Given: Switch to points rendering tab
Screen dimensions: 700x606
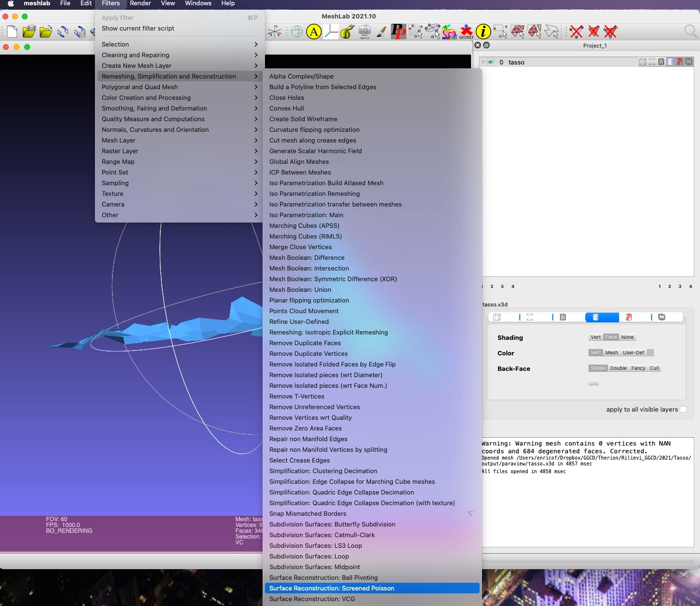Looking at the screenshot, I should pyautogui.click(x=529, y=317).
